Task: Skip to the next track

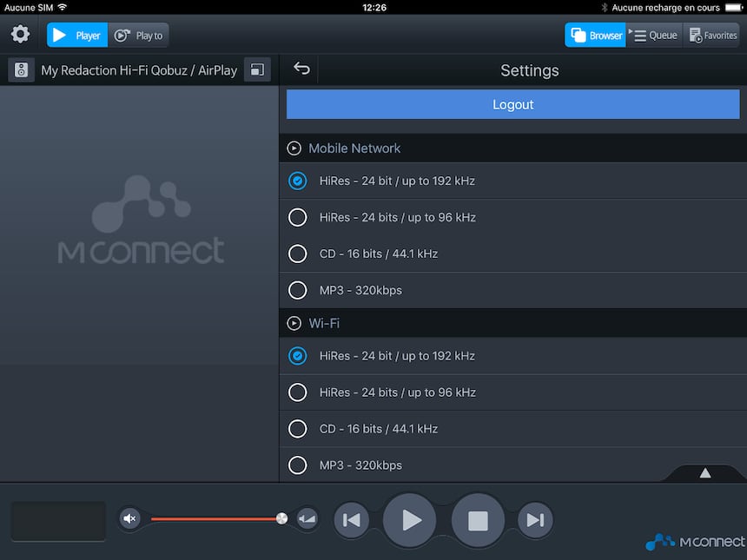Action: (535, 520)
